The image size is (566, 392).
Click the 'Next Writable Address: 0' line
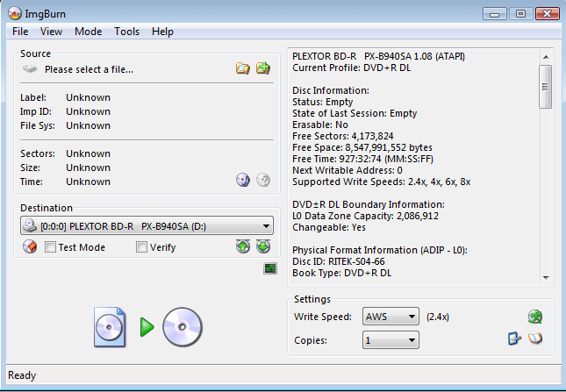(x=347, y=170)
